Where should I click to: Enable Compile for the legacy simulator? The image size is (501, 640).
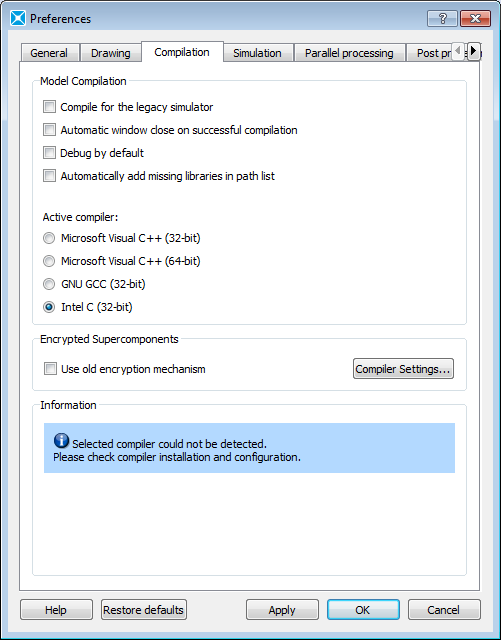[x=49, y=107]
